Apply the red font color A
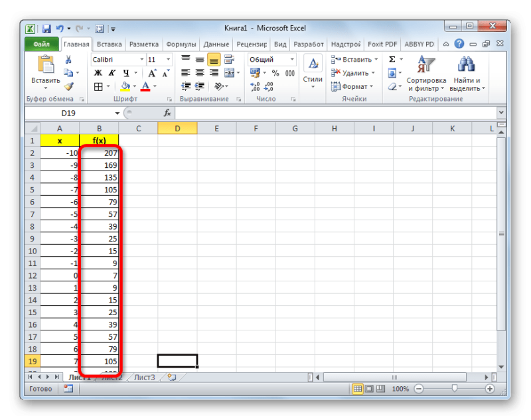 145,87
